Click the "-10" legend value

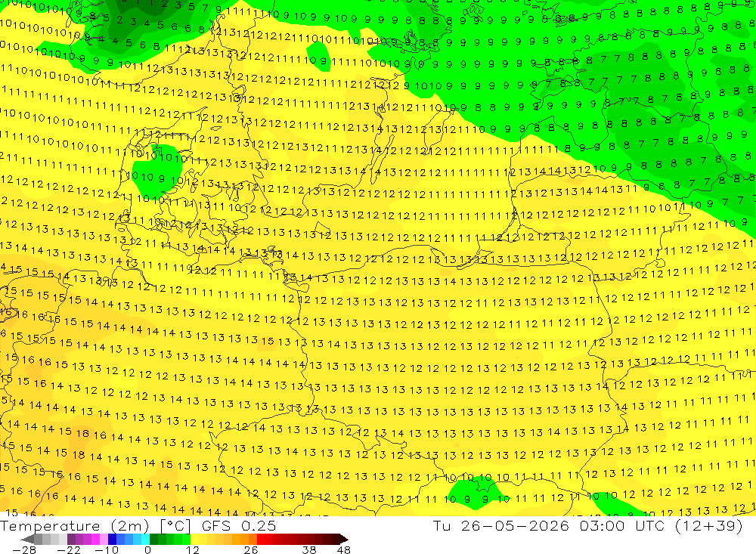tap(107, 549)
